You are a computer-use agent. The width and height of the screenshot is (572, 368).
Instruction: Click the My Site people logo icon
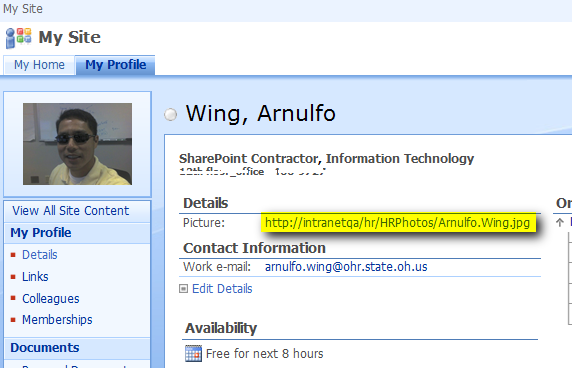[18, 38]
